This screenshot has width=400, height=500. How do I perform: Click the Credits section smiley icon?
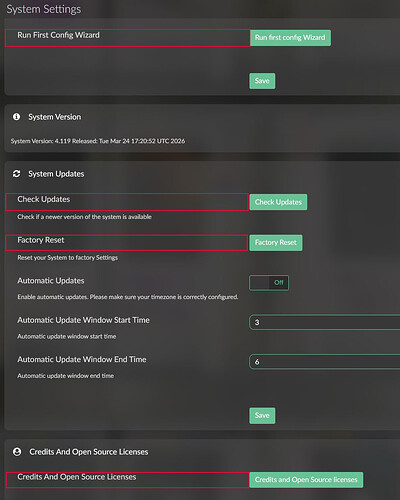(x=17, y=452)
